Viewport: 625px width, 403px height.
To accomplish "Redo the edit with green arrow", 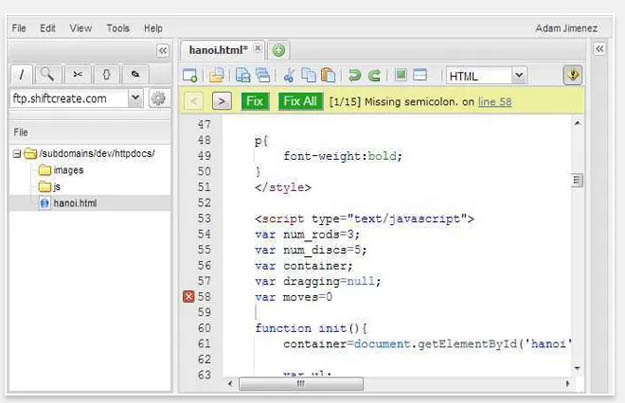I will pyautogui.click(x=374, y=75).
